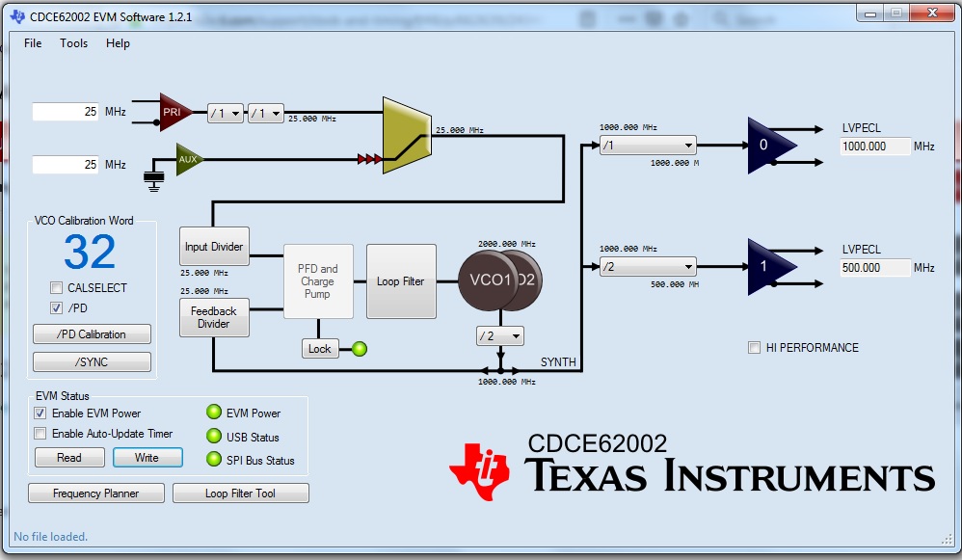962x560 pixels.
Task: Click the PFD and Charge Pump block
Action: 318,281
